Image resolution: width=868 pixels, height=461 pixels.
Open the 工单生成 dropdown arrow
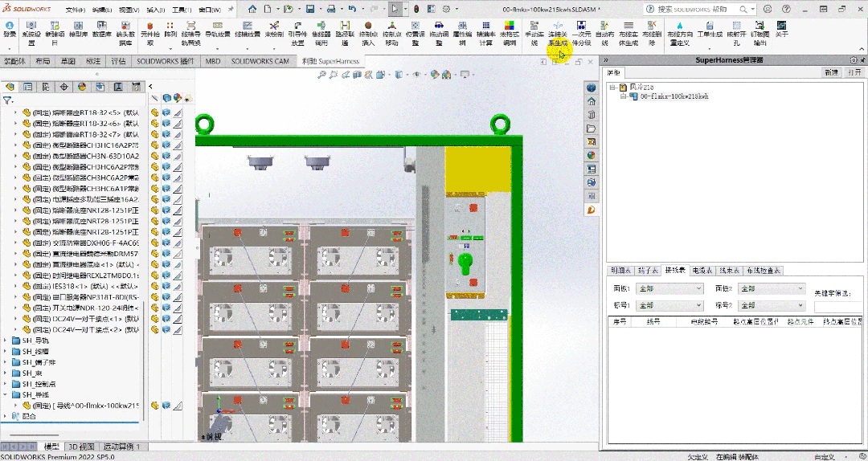coord(709,47)
